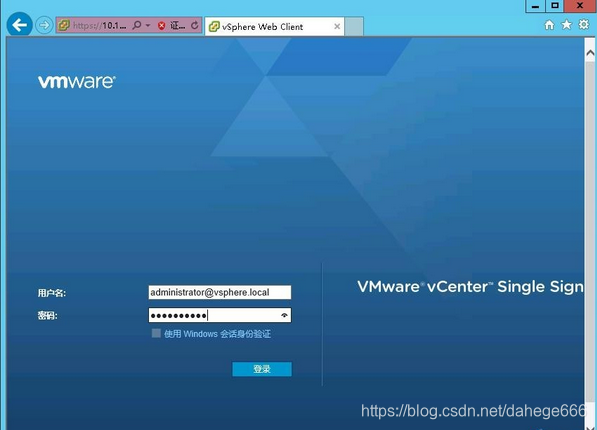This screenshot has width=597, height=430.
Task: Click the vmware logo
Action: 77,82
